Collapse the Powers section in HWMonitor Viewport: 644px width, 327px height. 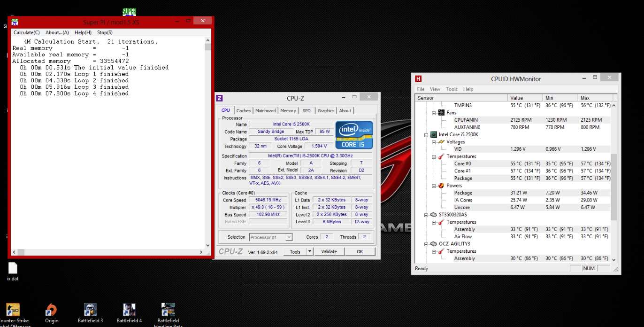pyautogui.click(x=434, y=186)
